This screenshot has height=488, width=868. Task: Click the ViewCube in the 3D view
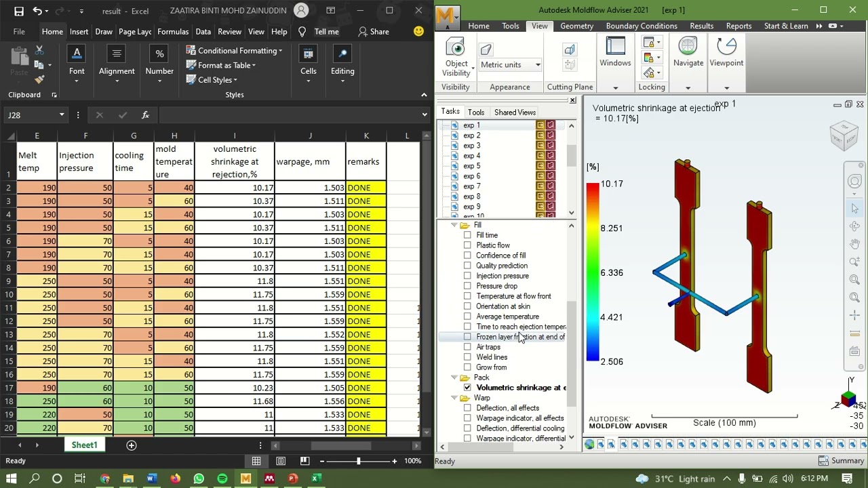click(x=844, y=135)
